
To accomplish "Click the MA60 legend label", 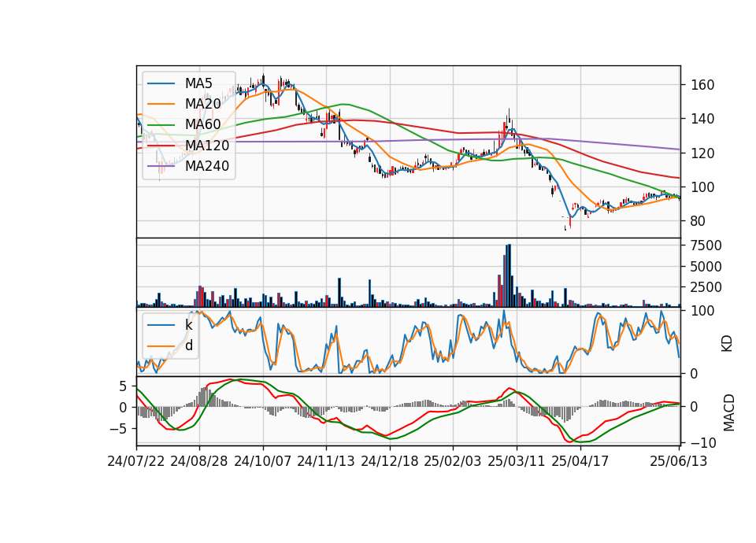I will [202, 125].
